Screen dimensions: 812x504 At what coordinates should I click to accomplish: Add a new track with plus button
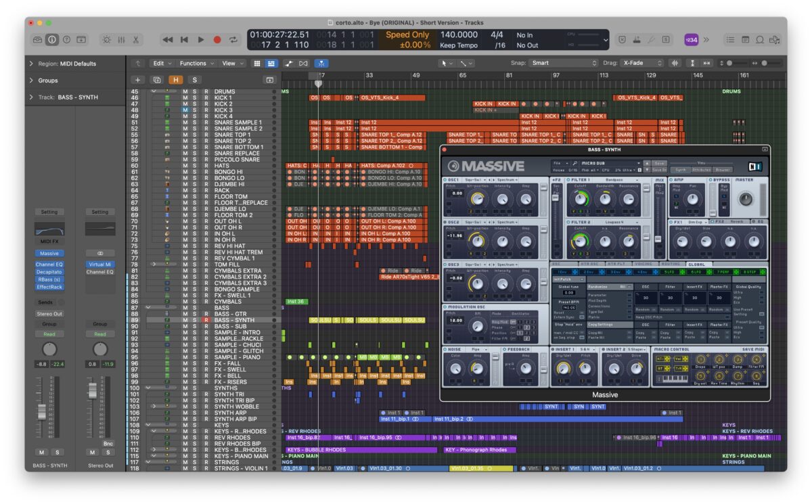pyautogui.click(x=139, y=80)
